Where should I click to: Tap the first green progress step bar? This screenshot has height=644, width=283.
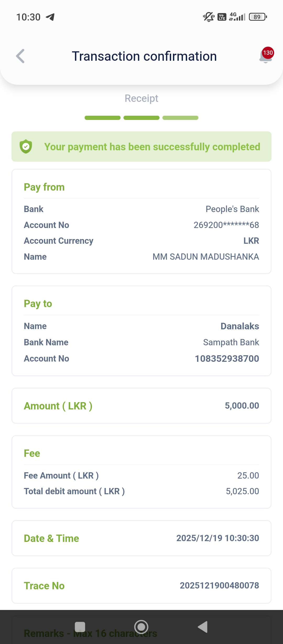[x=102, y=118]
